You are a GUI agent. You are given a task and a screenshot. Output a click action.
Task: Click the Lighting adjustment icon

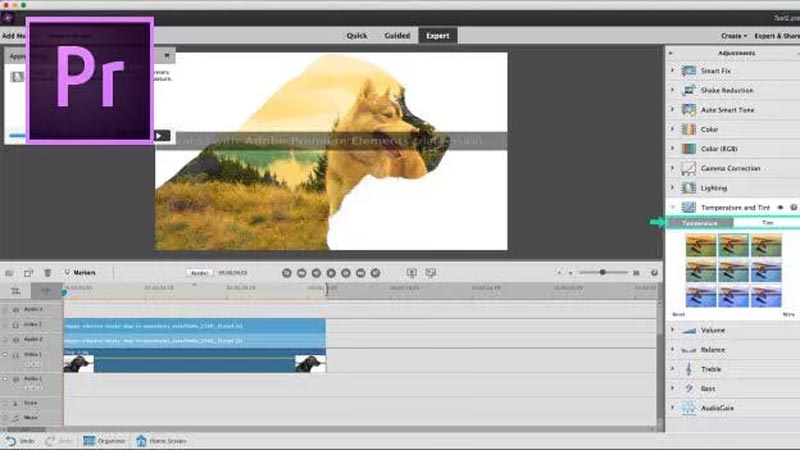pyautogui.click(x=689, y=188)
